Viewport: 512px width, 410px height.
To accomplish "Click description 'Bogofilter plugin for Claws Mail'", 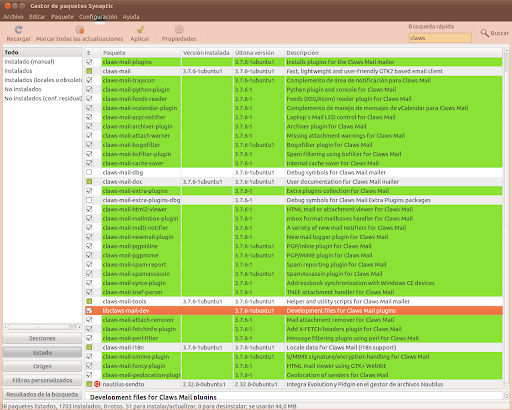I will pyautogui.click(x=329, y=145).
